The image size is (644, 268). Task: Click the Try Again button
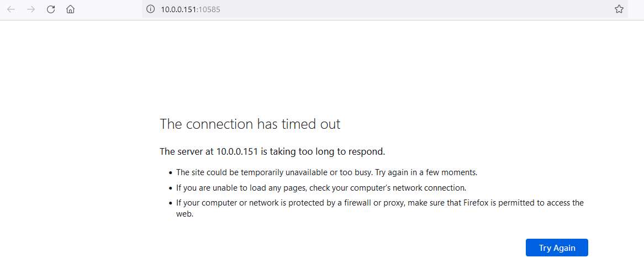click(x=557, y=248)
